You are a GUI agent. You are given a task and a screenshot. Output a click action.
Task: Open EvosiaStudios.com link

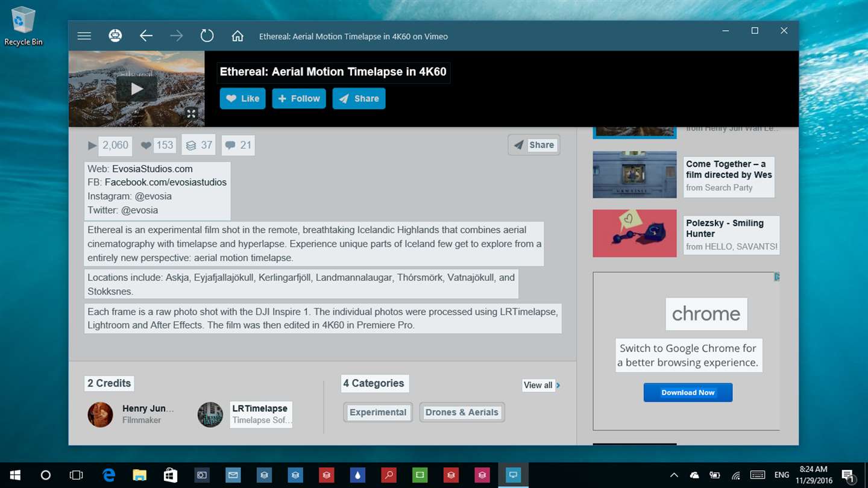tap(153, 169)
